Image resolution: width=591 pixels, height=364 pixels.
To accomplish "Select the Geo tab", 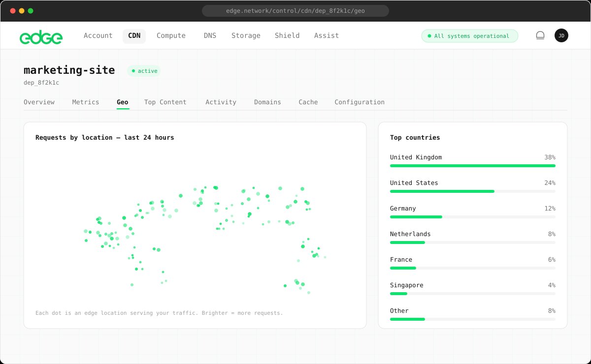I will (x=123, y=102).
